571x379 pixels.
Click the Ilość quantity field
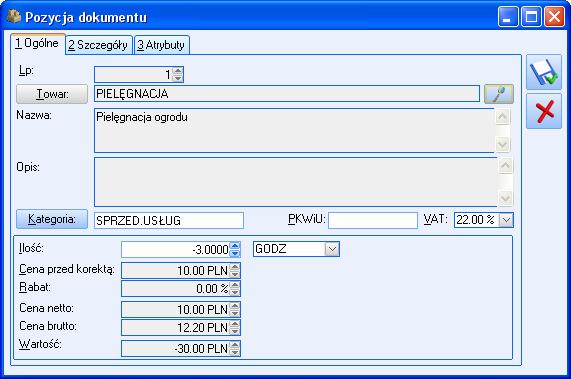pos(176,249)
